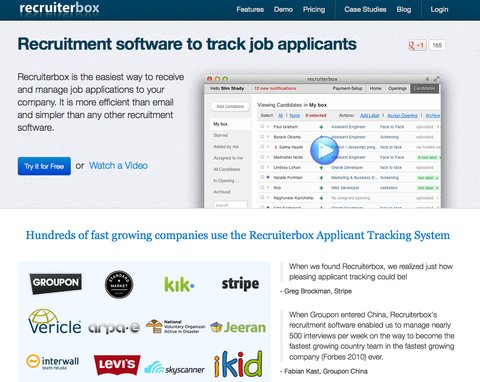The height and width of the screenshot is (382, 480).
Task: Open Case Studies in navigation
Action: pos(365,9)
